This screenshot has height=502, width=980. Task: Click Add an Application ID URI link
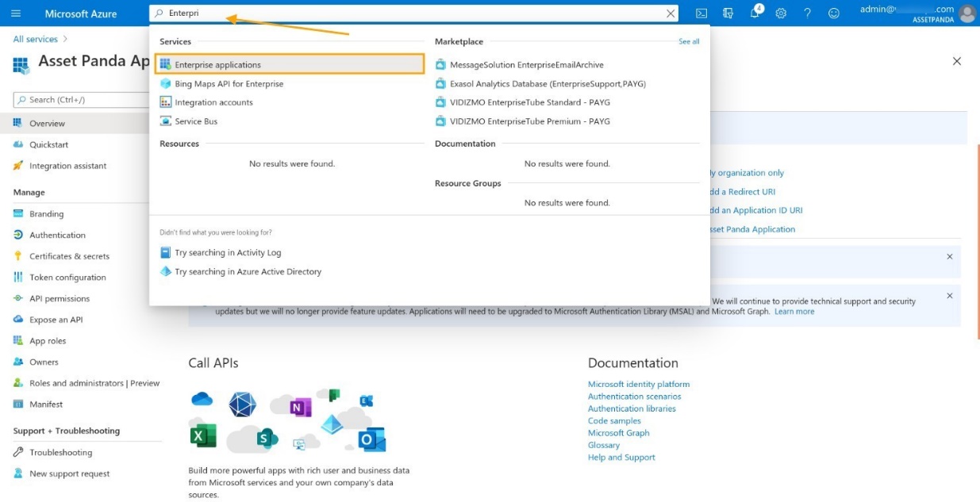756,210
